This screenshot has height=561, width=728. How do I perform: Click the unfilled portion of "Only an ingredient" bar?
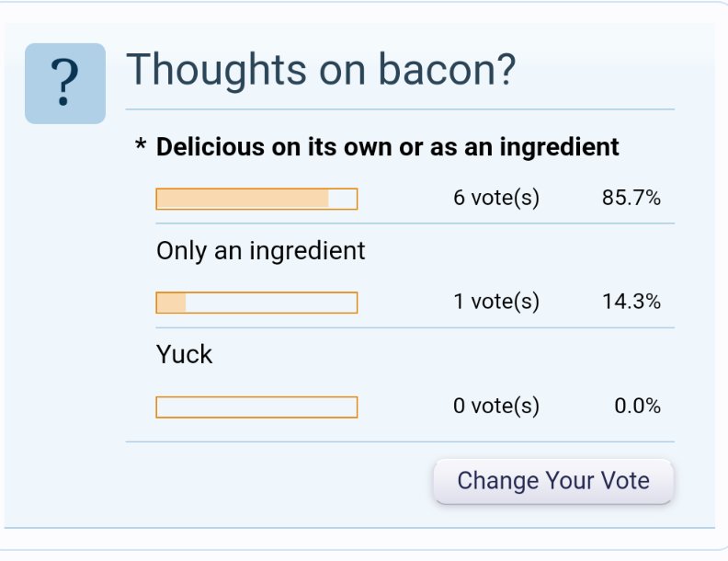point(271,303)
